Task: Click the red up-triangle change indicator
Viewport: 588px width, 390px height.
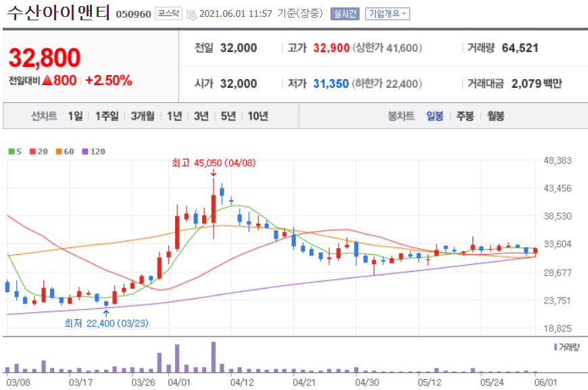Action: tap(47, 80)
